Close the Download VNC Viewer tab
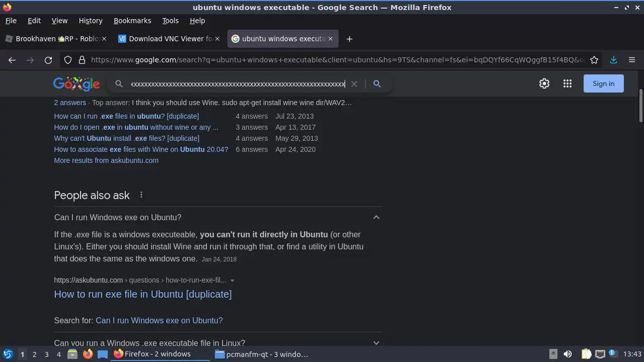Viewport: 644px width, 362px height. [217, 39]
